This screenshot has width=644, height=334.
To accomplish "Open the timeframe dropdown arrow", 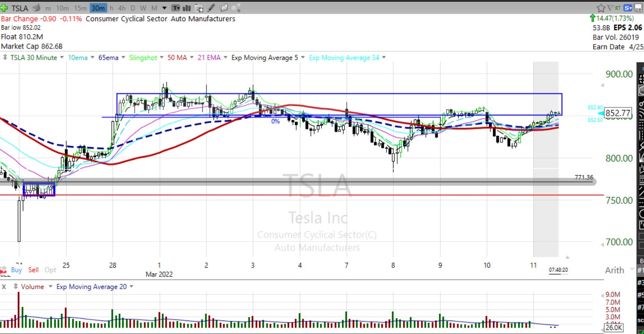I will (164, 8).
